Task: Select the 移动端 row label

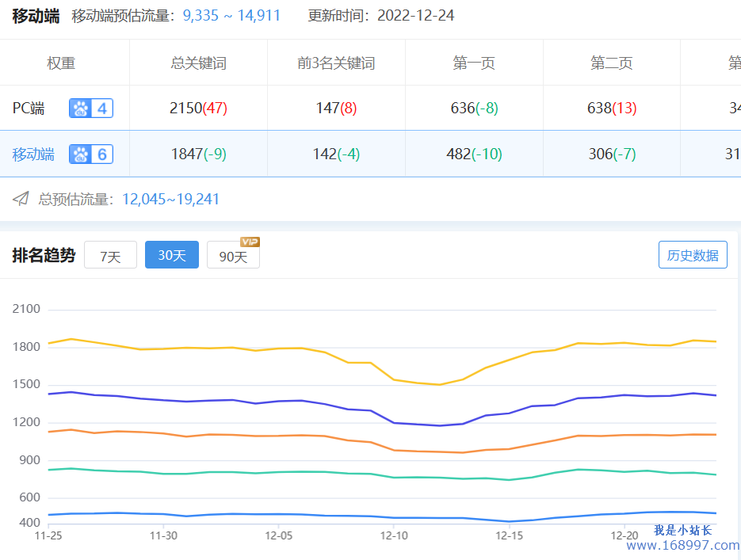Action: [x=33, y=154]
